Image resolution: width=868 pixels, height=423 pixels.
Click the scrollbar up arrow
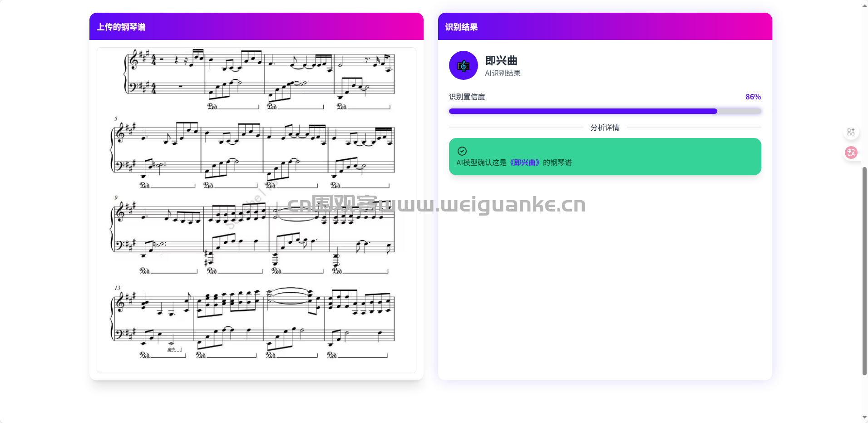pyautogui.click(x=864, y=5)
